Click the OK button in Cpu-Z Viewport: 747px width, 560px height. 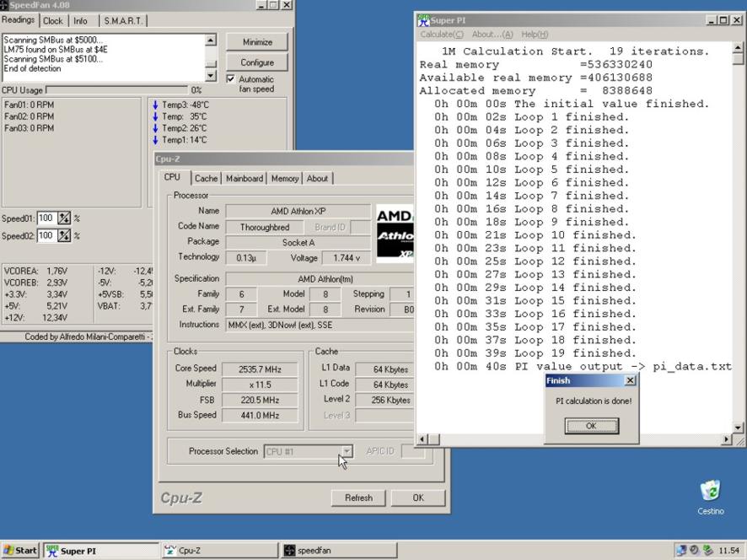[418, 498]
